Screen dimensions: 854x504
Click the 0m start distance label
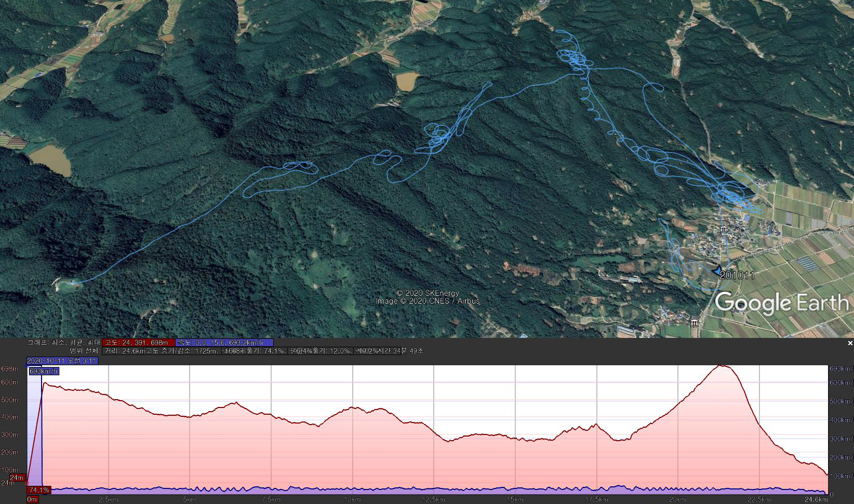tap(32, 499)
